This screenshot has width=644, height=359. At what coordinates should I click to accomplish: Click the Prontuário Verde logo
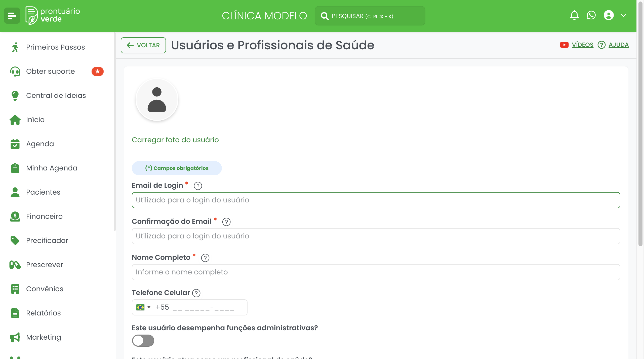pos(53,15)
